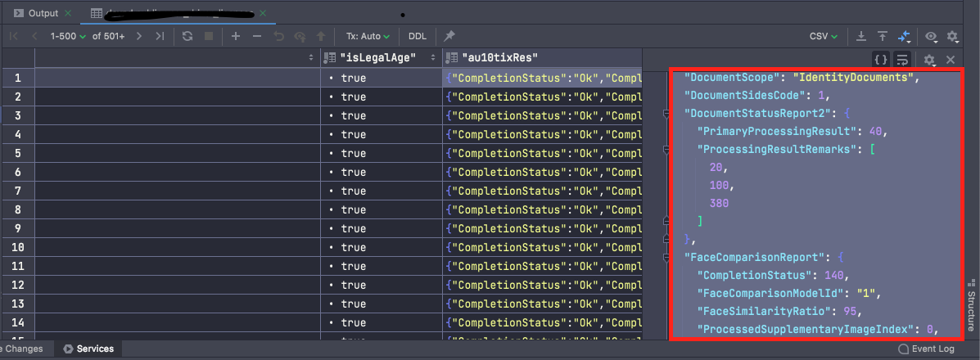Click the Delete Row minus icon

pos(257,36)
